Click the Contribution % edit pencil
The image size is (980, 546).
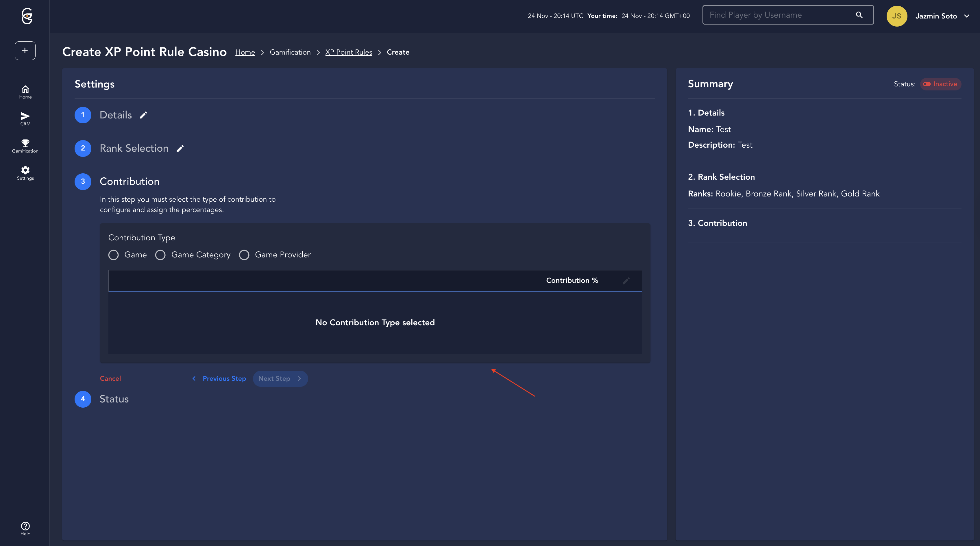(x=626, y=281)
